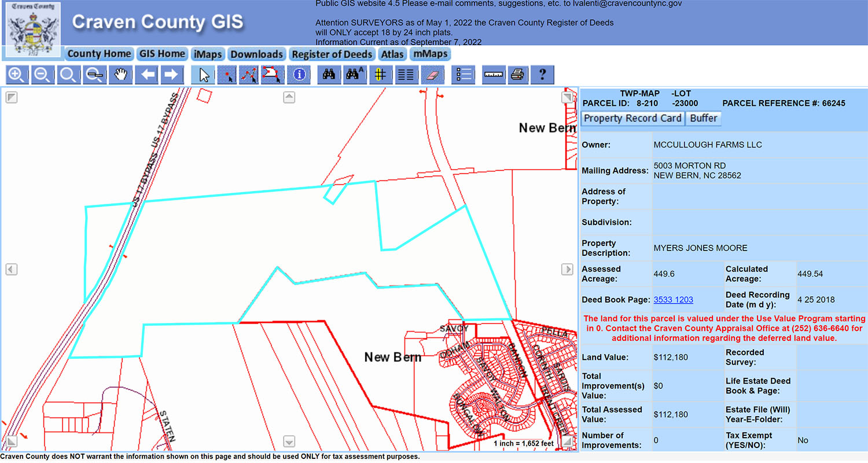Clear the selection with the eraser tool
The height and width of the screenshot is (463, 868).
(432, 75)
